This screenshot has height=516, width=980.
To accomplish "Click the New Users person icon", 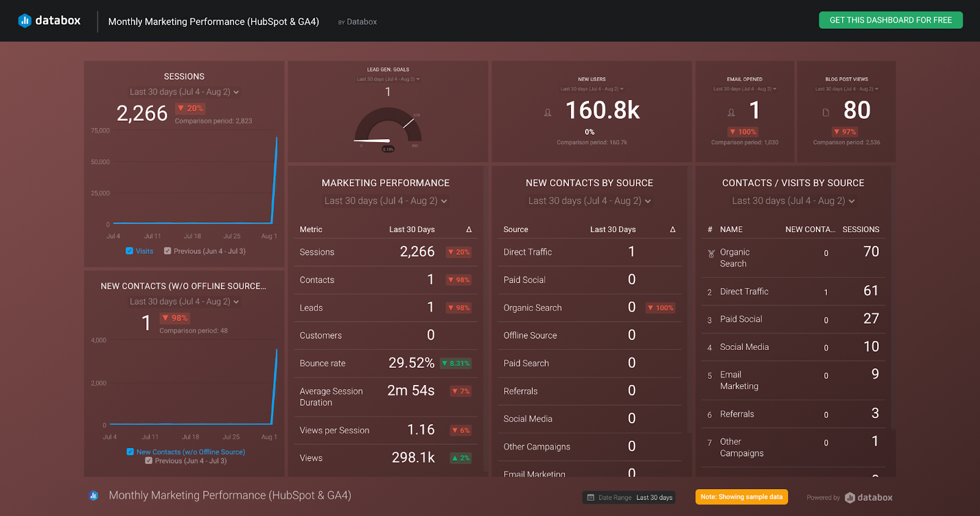I will click(548, 113).
